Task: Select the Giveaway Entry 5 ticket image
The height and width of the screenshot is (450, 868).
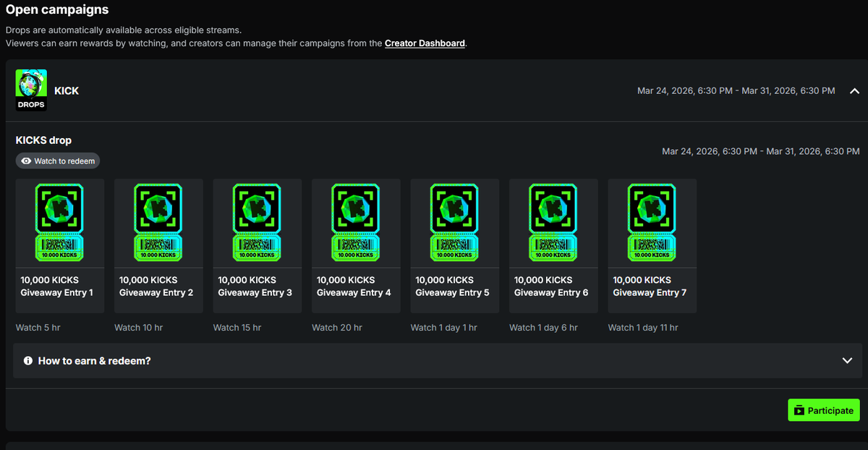Action: (454, 222)
